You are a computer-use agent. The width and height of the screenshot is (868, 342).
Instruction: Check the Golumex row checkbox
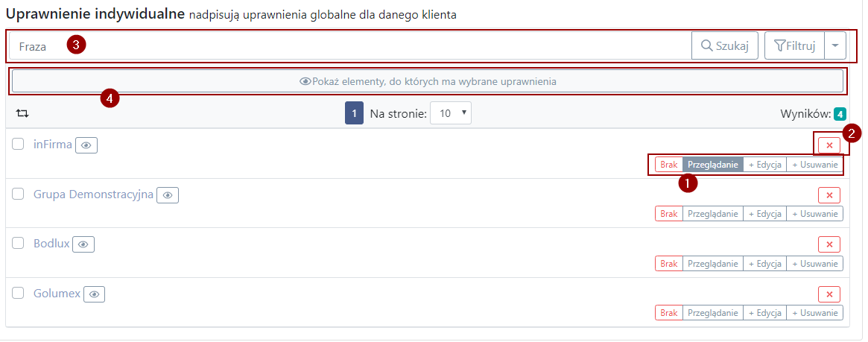[18, 293]
